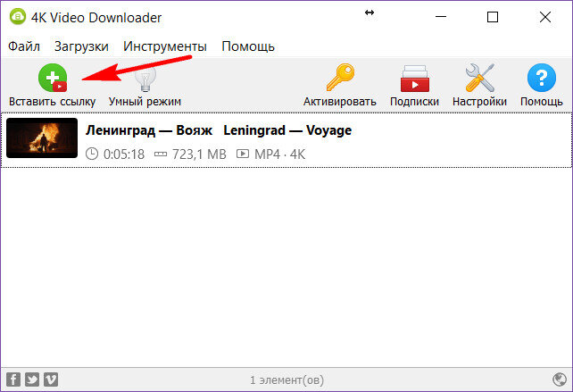The image size is (573, 392).
Task: Click the Vimeo icon in status bar
Action: pos(51,379)
